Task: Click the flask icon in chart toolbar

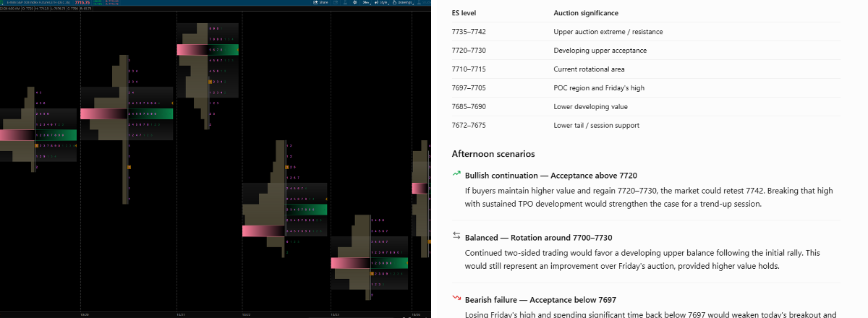Action: click(x=345, y=2)
